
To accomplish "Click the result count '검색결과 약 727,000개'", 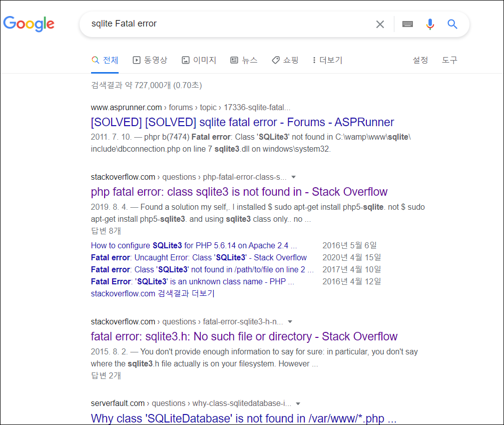I will click(x=146, y=85).
